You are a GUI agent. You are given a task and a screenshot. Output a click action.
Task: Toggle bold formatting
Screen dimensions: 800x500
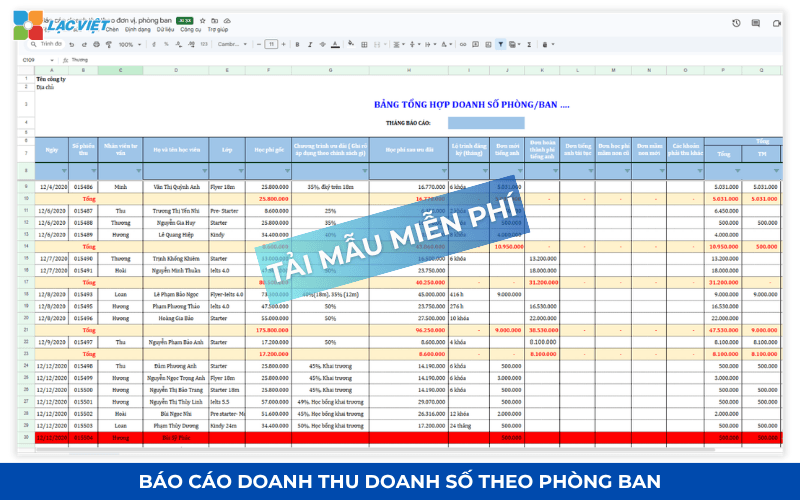pyautogui.click(x=297, y=44)
